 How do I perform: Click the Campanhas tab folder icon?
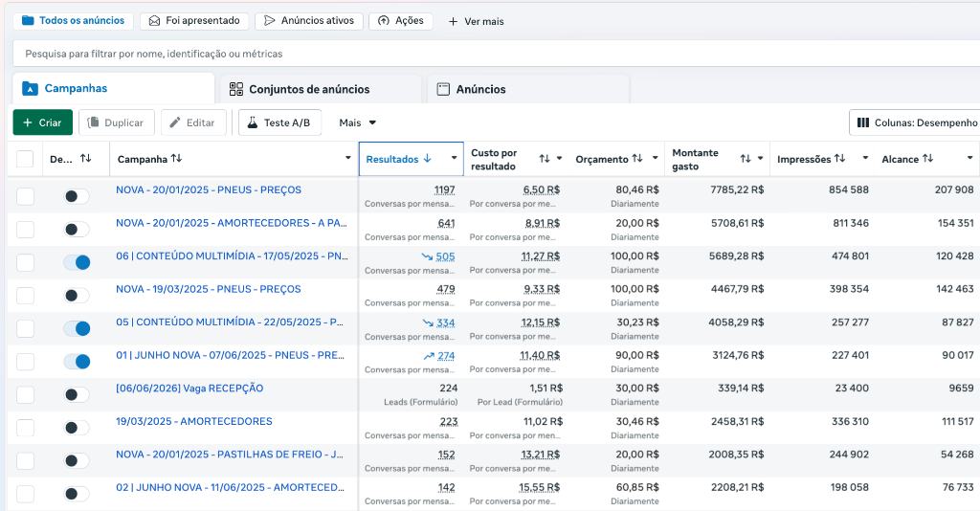pyautogui.click(x=30, y=89)
